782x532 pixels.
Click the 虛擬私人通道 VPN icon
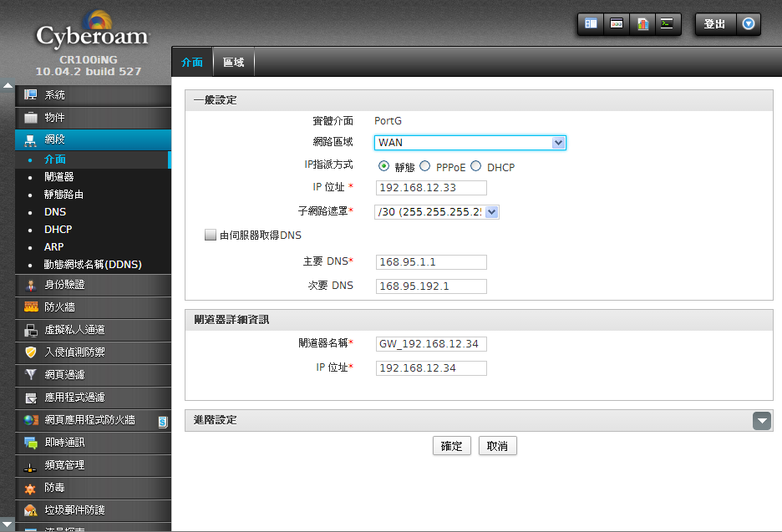point(31,330)
